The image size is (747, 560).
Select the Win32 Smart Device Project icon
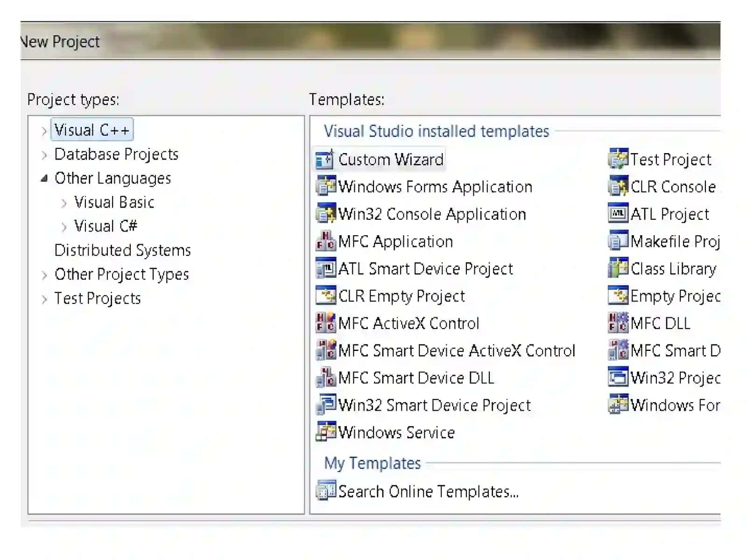click(x=325, y=405)
